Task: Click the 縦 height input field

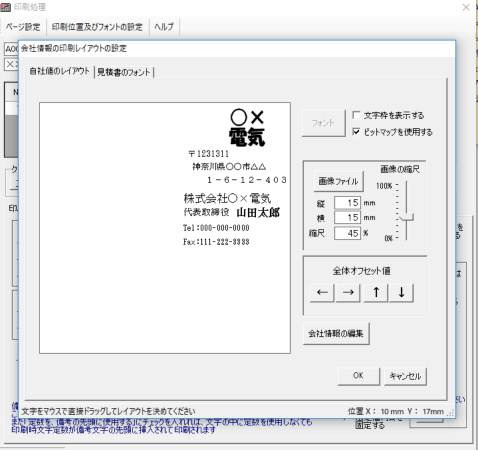Action: 347,203
